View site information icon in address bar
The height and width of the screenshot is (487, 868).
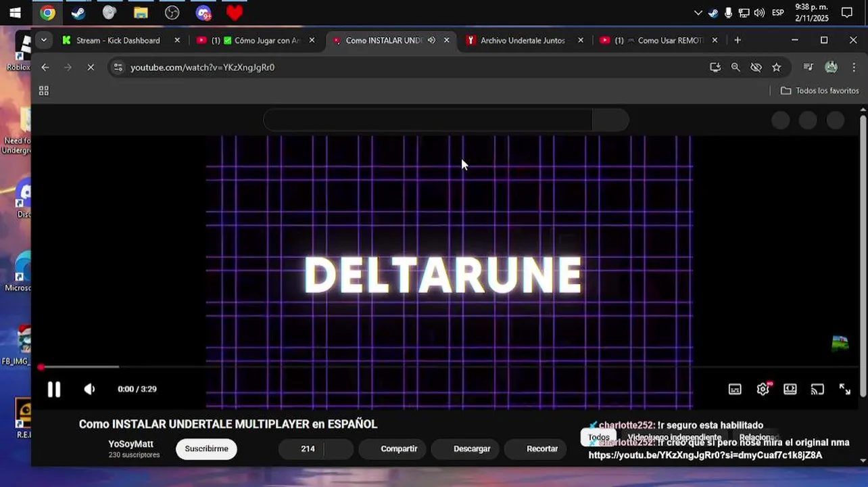(x=118, y=67)
